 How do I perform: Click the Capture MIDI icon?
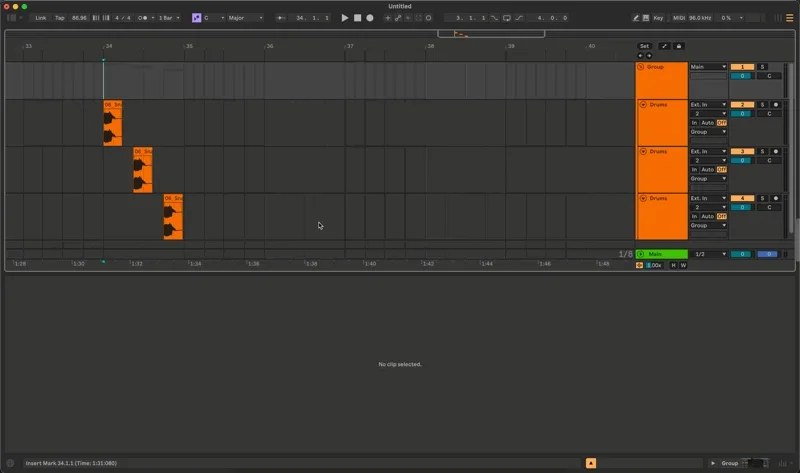pos(418,18)
